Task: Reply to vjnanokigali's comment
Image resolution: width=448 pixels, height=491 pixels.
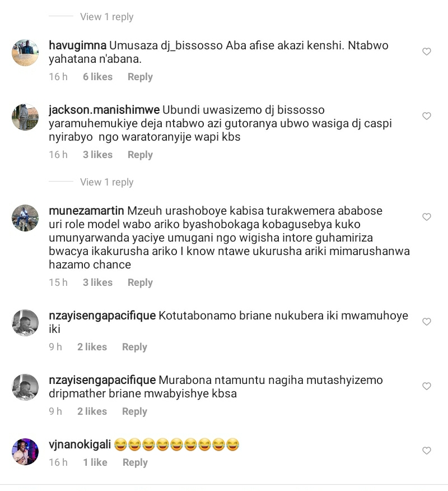Action: click(135, 462)
